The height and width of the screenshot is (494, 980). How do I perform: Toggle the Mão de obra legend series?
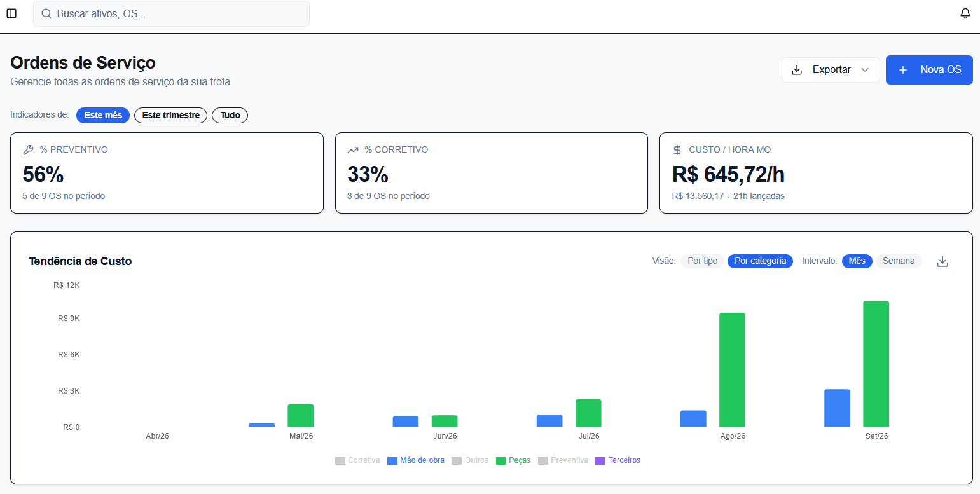(x=416, y=460)
